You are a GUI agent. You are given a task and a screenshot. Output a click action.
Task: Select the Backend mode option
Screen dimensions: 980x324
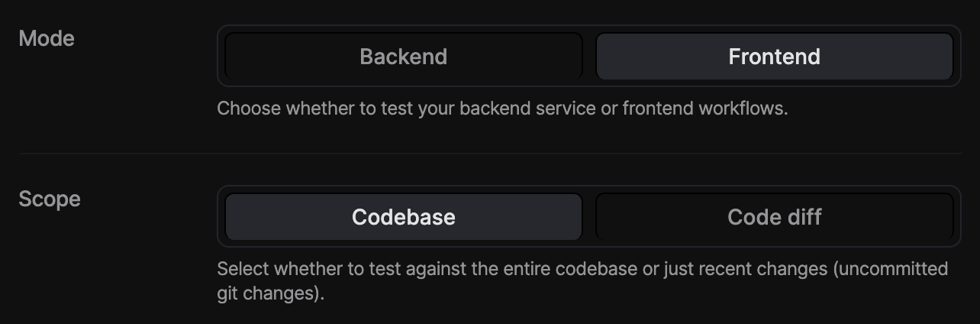click(x=404, y=57)
